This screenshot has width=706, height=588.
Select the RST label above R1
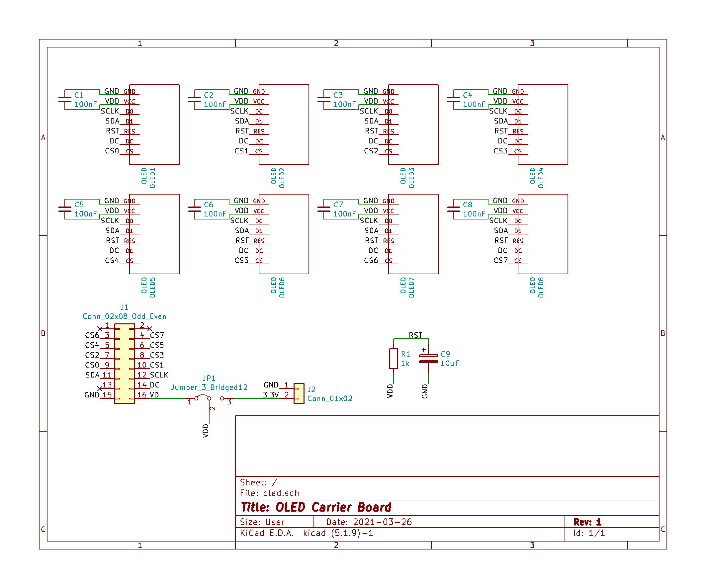pos(415,335)
